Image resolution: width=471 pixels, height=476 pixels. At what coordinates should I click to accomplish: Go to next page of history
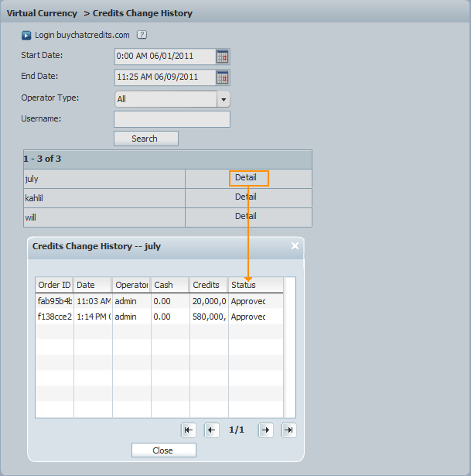[265, 430]
